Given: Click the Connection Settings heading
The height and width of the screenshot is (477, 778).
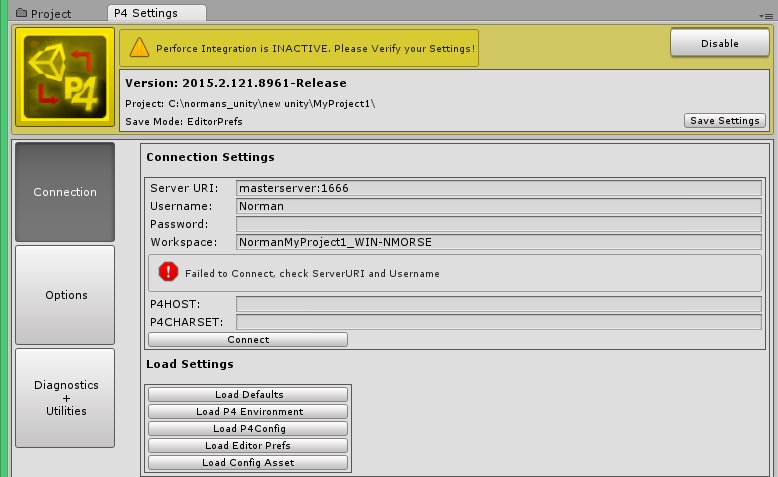Looking at the screenshot, I should pyautogui.click(x=210, y=157).
